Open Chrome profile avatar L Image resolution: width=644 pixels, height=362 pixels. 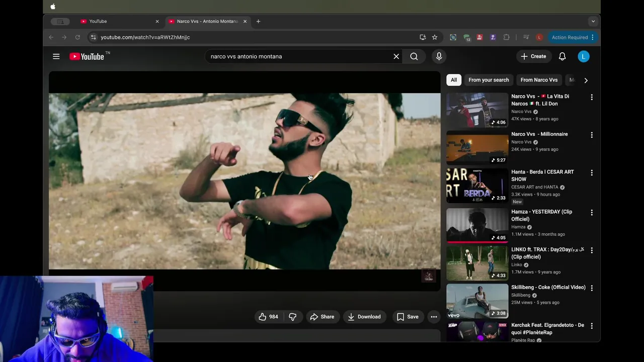pos(539,37)
